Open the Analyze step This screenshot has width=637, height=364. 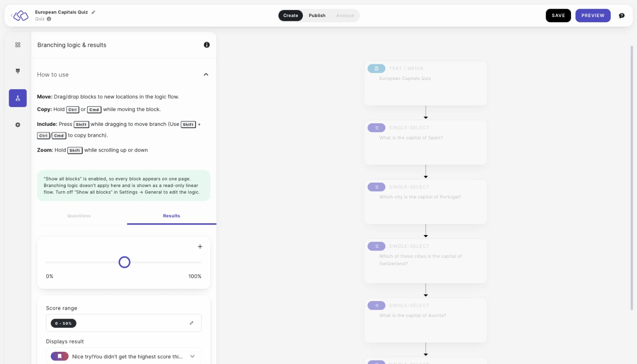(x=345, y=16)
